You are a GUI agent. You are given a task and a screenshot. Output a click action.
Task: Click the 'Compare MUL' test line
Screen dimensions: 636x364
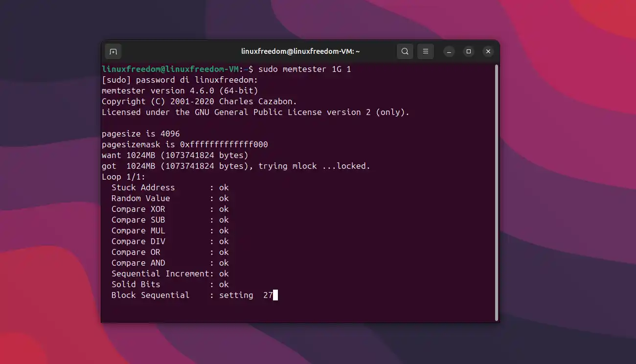click(170, 230)
